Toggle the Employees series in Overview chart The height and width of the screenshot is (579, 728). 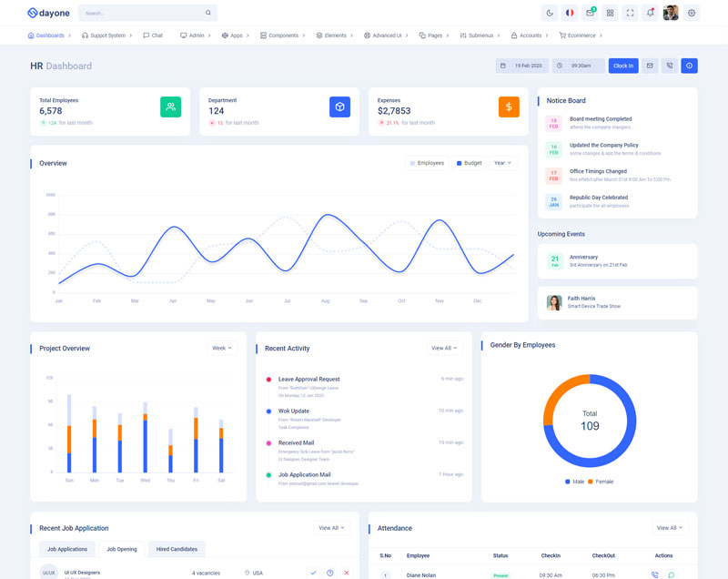(427, 163)
